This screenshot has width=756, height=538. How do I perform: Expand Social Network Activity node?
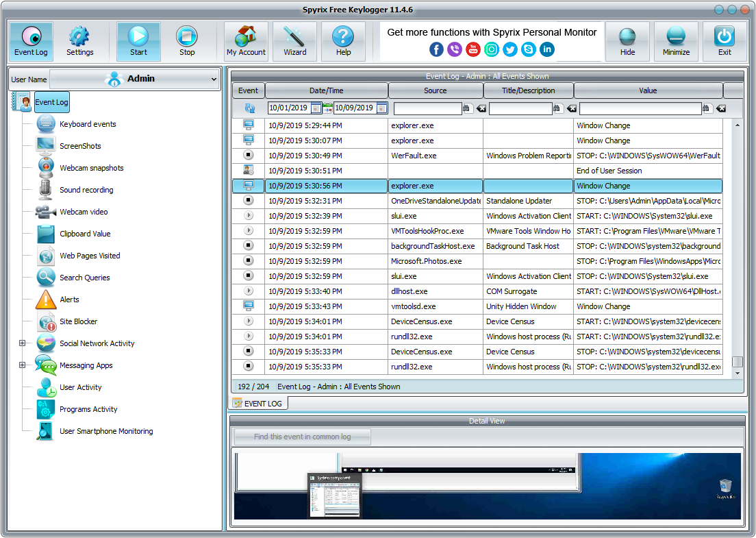tap(22, 343)
